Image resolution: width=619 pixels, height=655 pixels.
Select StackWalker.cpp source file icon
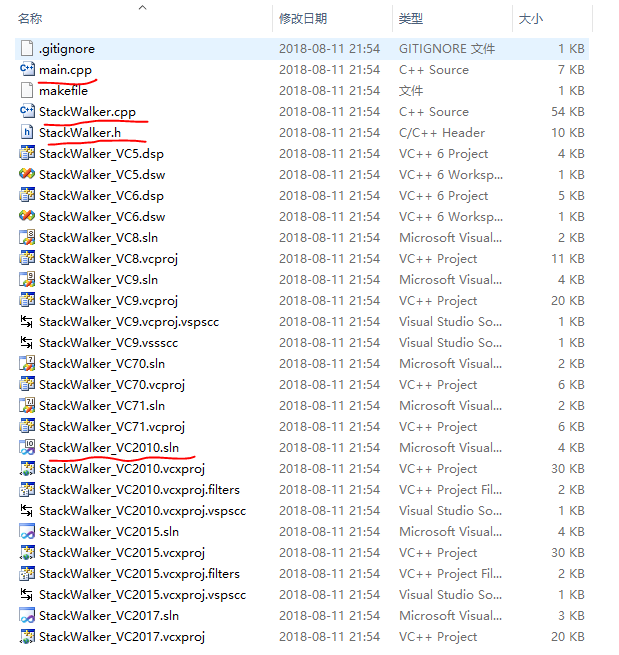point(27,111)
